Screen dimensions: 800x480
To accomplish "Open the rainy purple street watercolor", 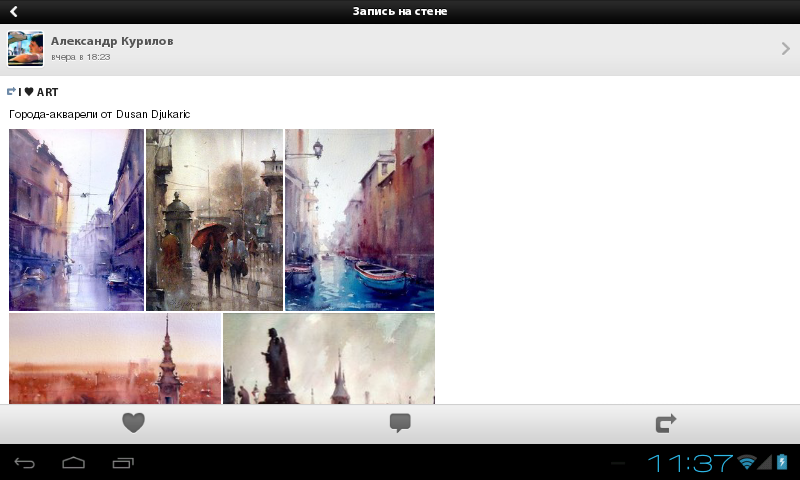I will [x=77, y=220].
